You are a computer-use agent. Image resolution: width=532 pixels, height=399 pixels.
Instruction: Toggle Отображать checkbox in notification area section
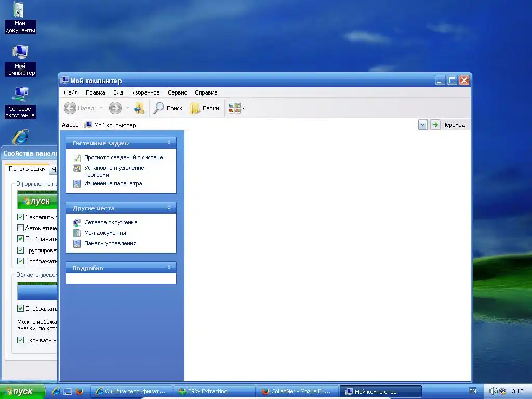pyautogui.click(x=20, y=309)
